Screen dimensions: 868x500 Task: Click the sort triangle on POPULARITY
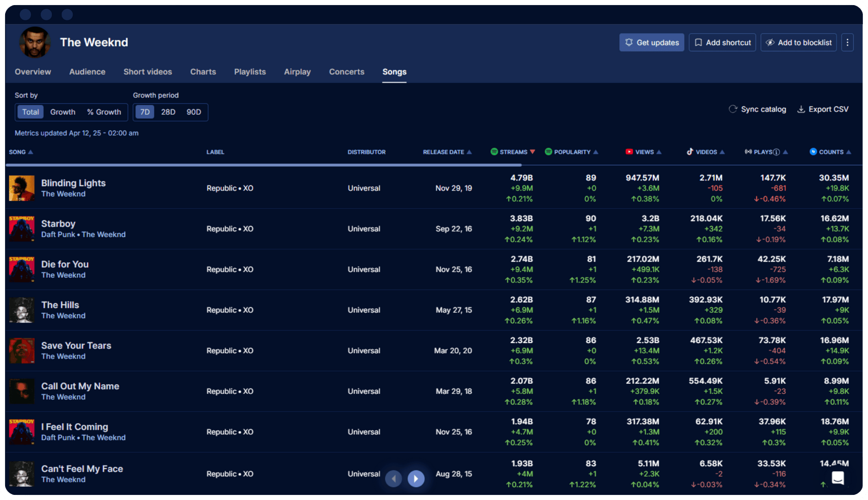pyautogui.click(x=597, y=151)
